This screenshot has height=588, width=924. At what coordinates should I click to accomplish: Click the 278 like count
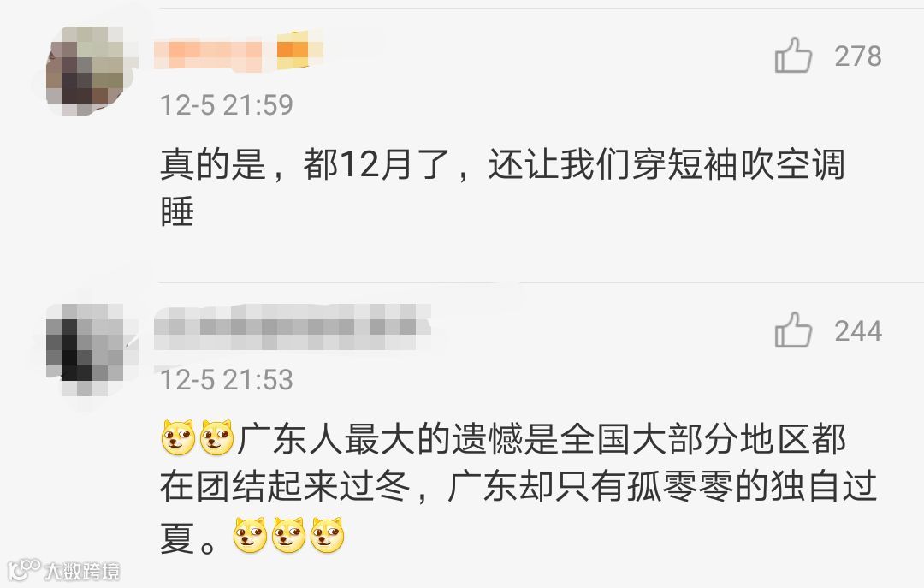[x=858, y=56]
